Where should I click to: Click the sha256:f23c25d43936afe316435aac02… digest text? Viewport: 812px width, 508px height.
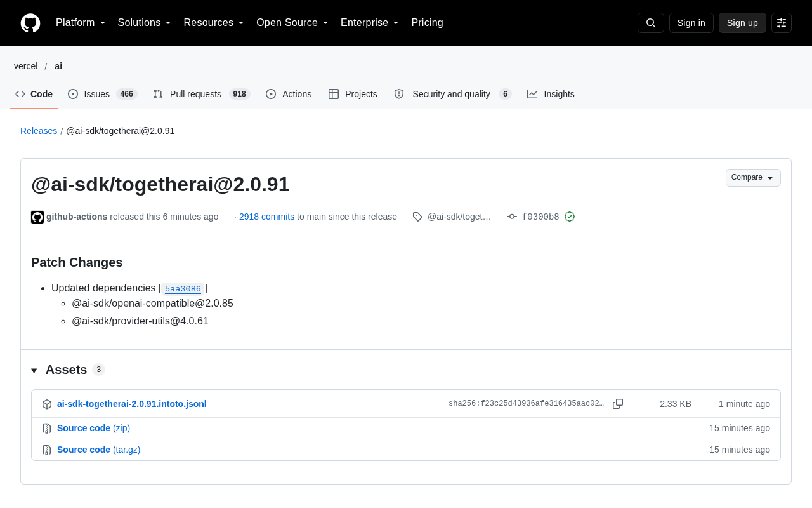coord(526,404)
